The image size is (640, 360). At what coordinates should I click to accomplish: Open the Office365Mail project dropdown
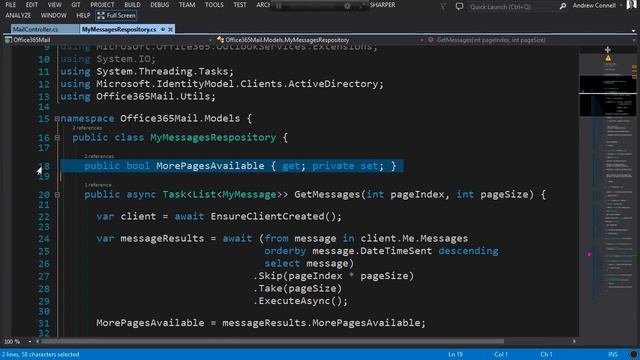108,40
